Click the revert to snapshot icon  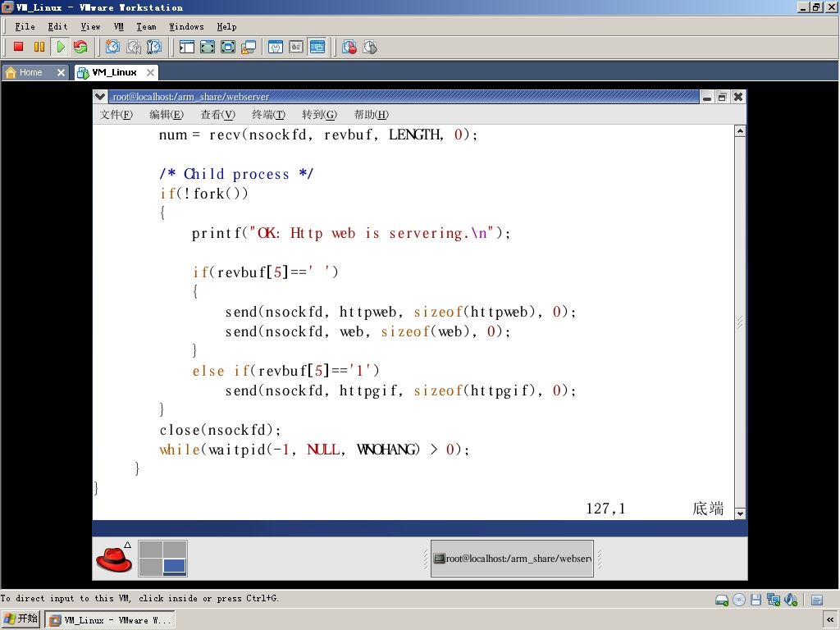134,47
